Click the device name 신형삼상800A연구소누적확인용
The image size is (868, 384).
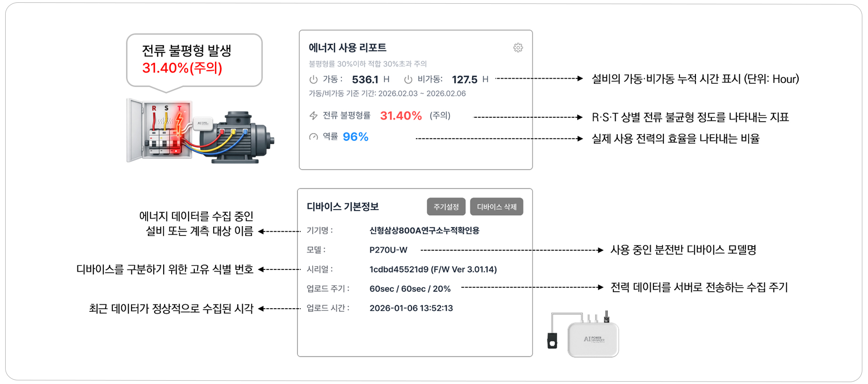424,230
